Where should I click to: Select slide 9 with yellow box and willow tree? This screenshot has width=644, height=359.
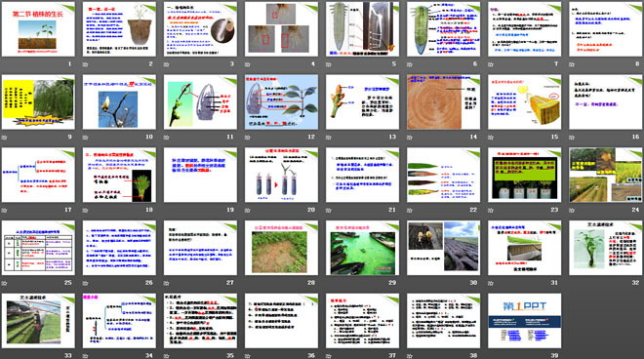(38, 101)
